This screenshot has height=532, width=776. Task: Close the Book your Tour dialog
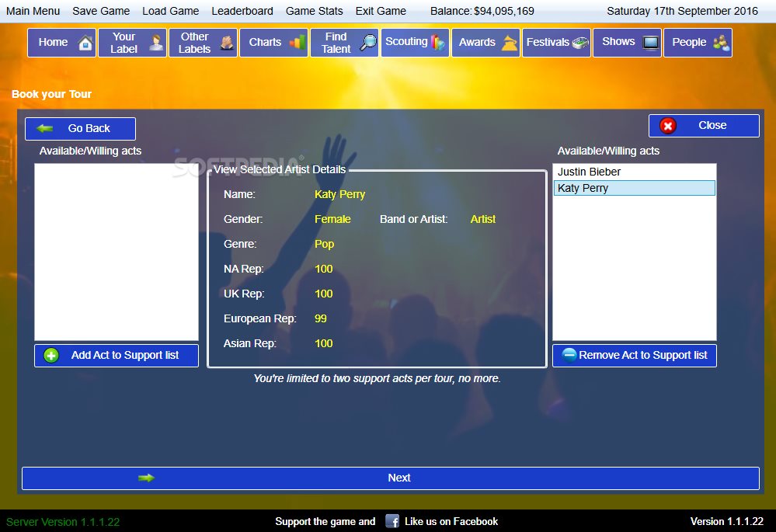[704, 126]
